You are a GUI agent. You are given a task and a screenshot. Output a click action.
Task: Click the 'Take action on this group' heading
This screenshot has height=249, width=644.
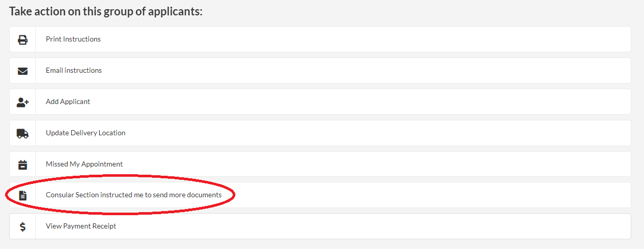(106, 11)
